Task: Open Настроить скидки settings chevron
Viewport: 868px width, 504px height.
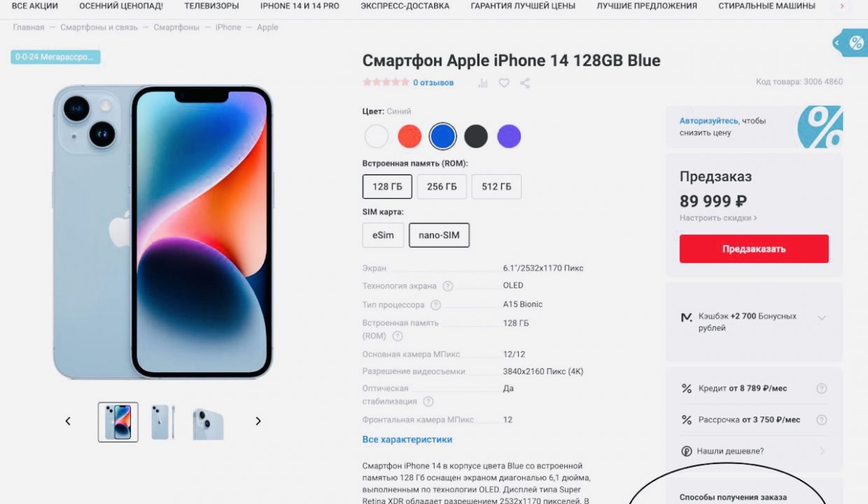Action: pos(755,218)
